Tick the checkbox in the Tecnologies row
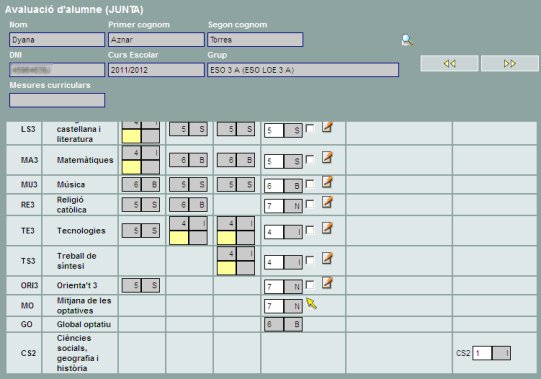The width and height of the screenshot is (541, 379). tap(310, 230)
